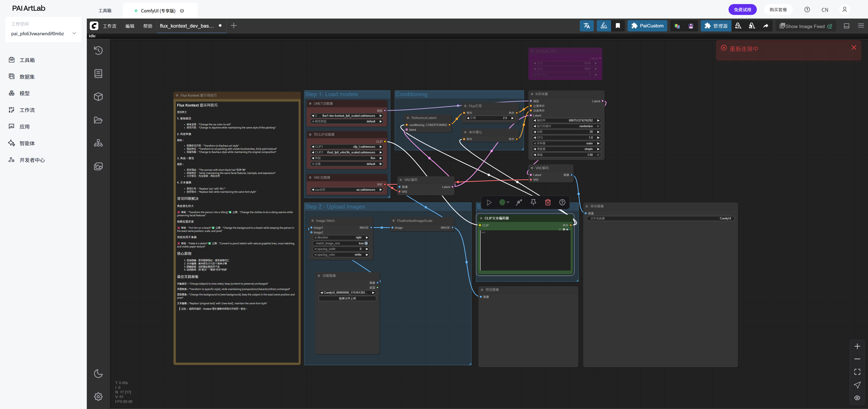Click the 选择文件上传 button
This screenshot has width=868, height=409.
pyautogui.click(x=347, y=298)
